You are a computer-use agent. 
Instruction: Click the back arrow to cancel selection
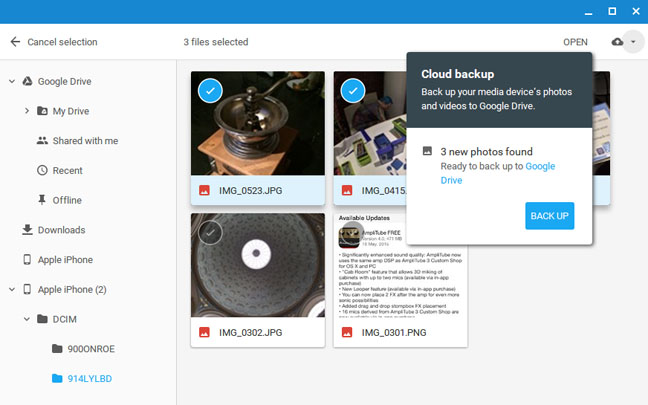[x=15, y=42]
